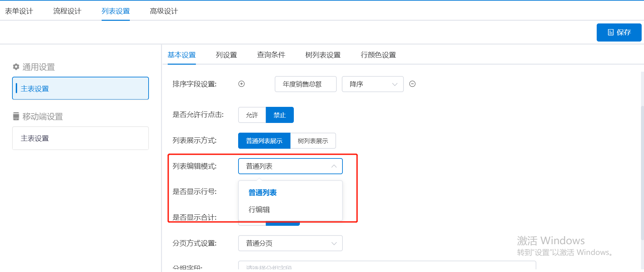Screen dimensions: 644x272
Task: Select 主表设置 under 移动端设置
Action: [80, 138]
